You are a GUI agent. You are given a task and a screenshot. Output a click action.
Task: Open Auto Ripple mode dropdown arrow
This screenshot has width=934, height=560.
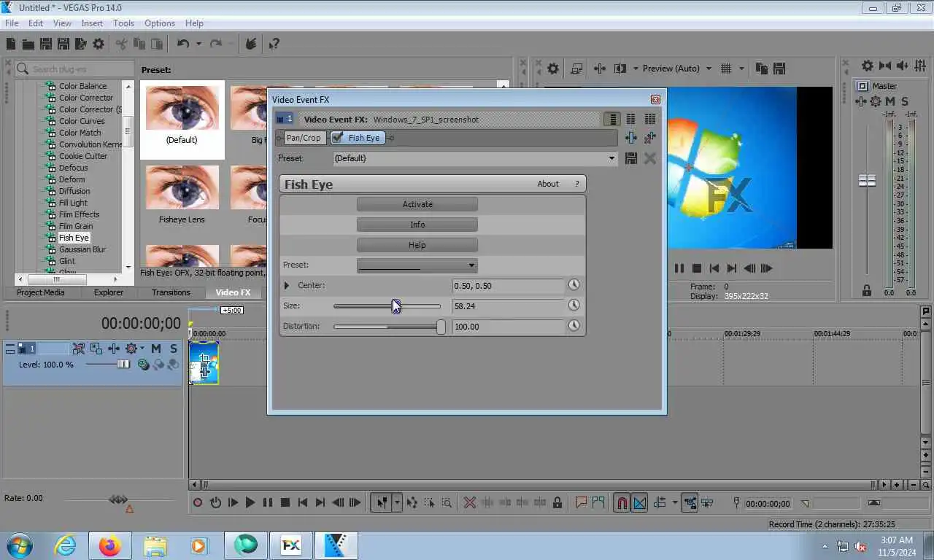pyautogui.click(x=675, y=502)
